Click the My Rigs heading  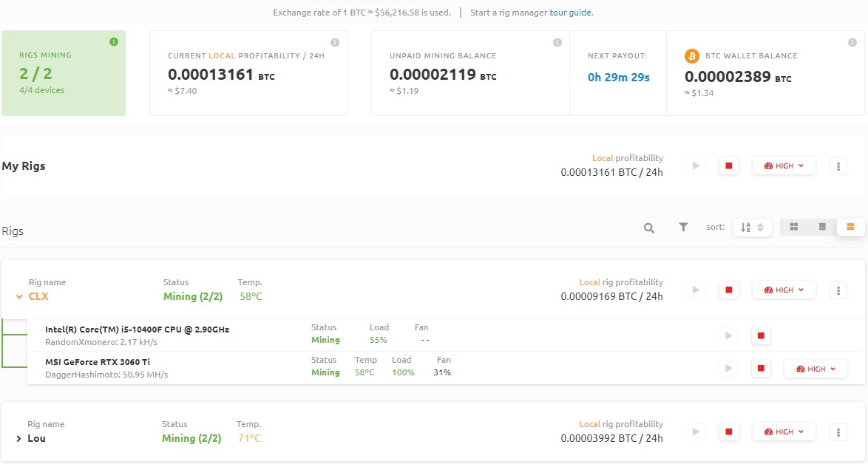click(23, 166)
